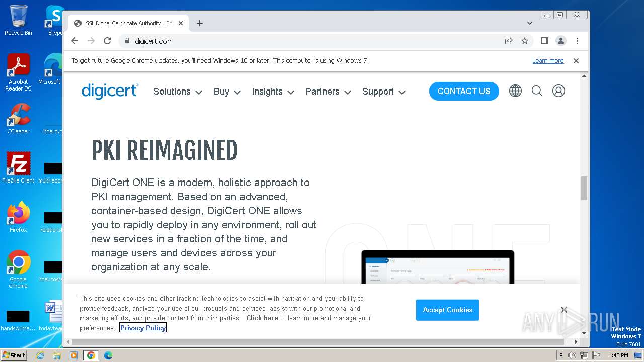Select the Recycle Bin desktop icon

tap(18, 20)
